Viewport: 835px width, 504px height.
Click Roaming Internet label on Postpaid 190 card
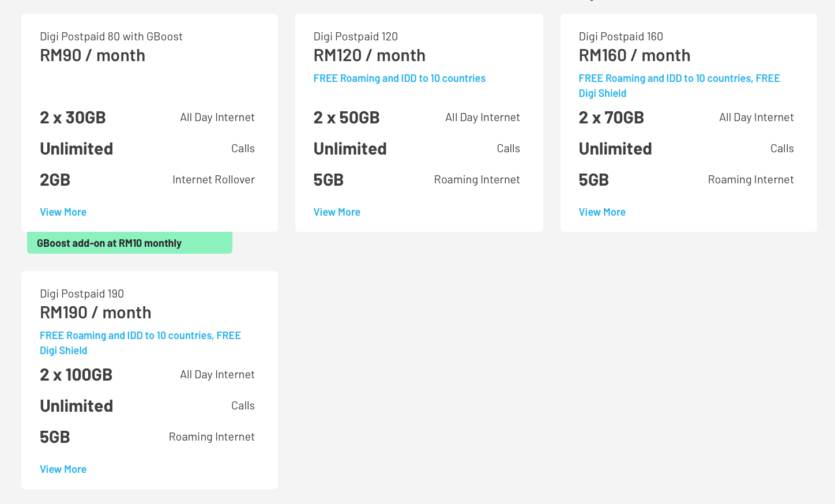212,437
